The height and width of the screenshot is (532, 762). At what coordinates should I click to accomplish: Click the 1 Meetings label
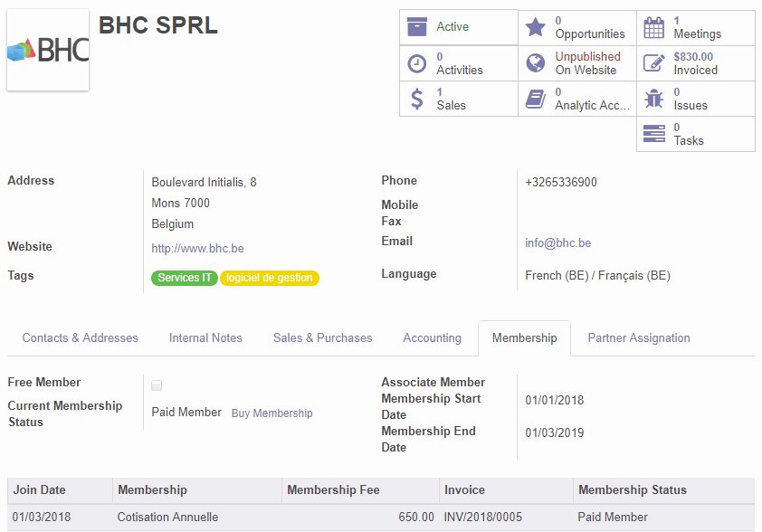coord(698,28)
